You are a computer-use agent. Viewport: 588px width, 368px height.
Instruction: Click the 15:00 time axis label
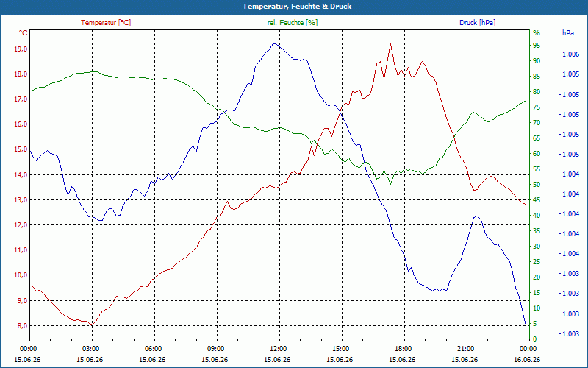(342, 348)
